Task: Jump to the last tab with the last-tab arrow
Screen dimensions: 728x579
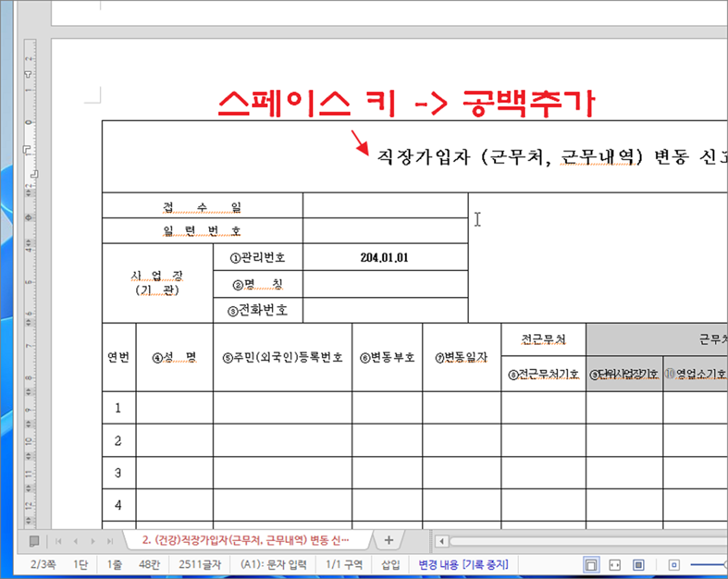Action: pos(110,541)
